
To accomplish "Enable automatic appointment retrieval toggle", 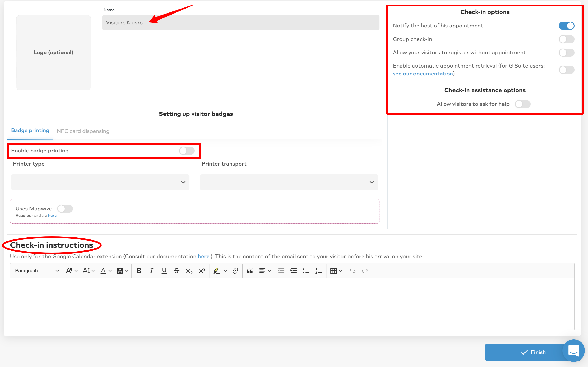I will pyautogui.click(x=566, y=70).
